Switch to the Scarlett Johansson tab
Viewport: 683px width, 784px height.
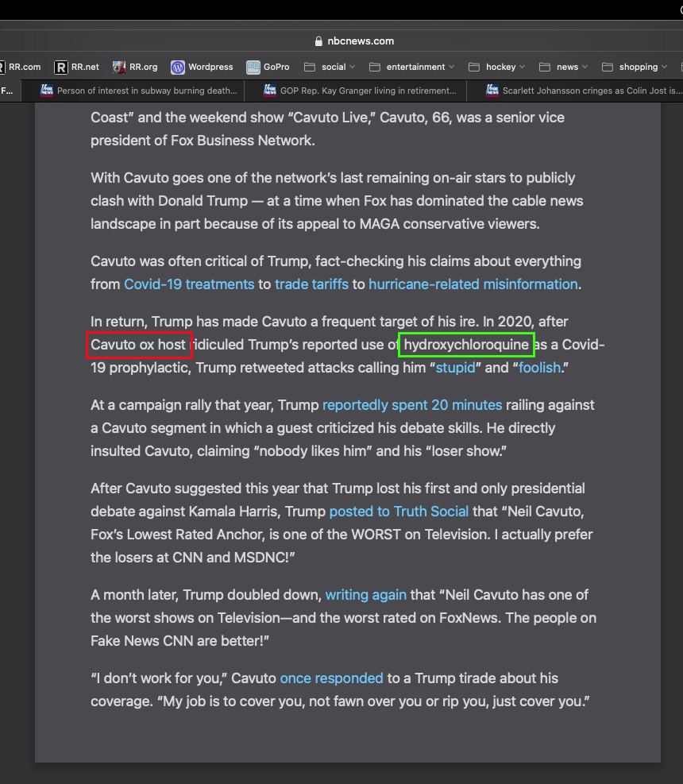click(x=584, y=91)
